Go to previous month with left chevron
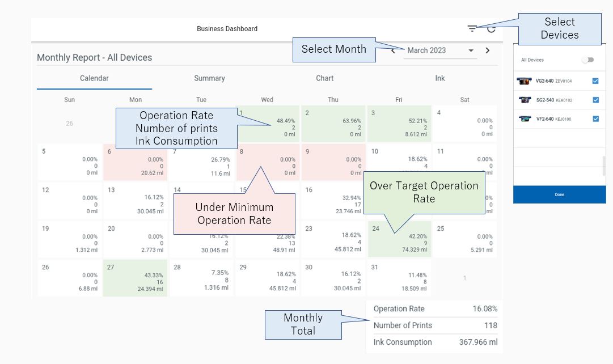The image size is (613, 364). [x=393, y=51]
